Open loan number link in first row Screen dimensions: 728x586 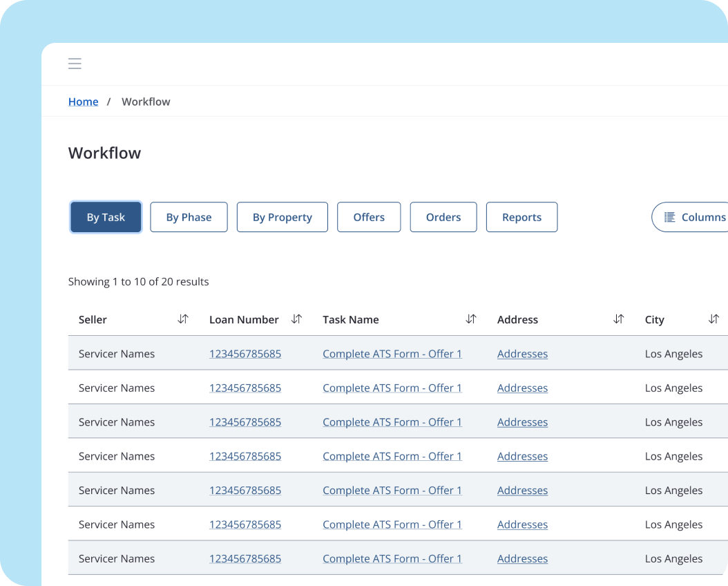tap(245, 354)
